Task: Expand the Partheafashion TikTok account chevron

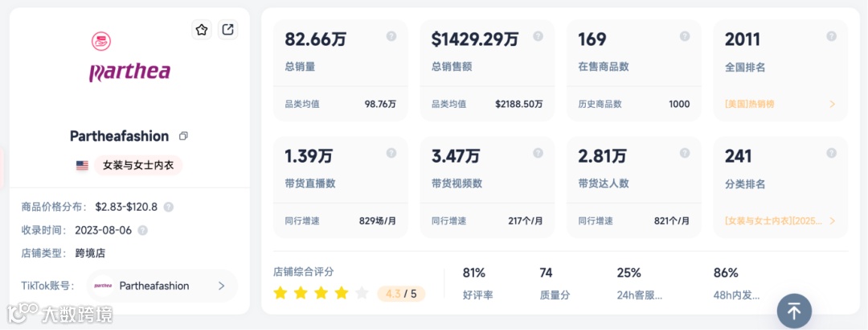Action: 222,286
